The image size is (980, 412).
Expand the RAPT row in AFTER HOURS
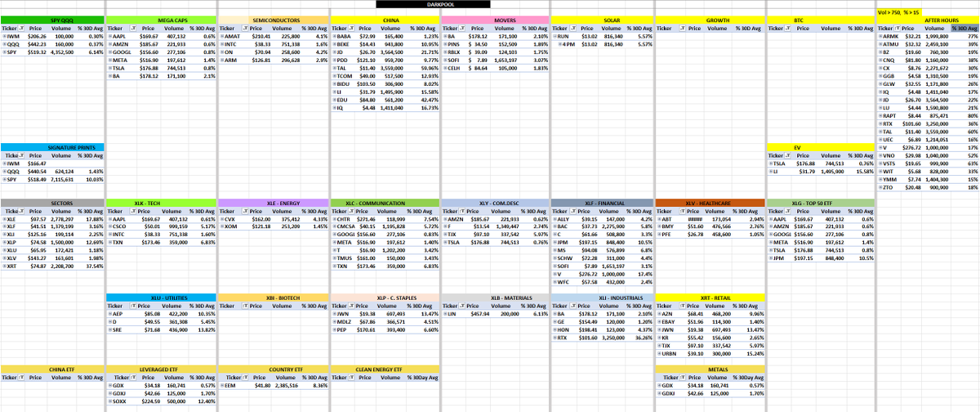(880, 115)
